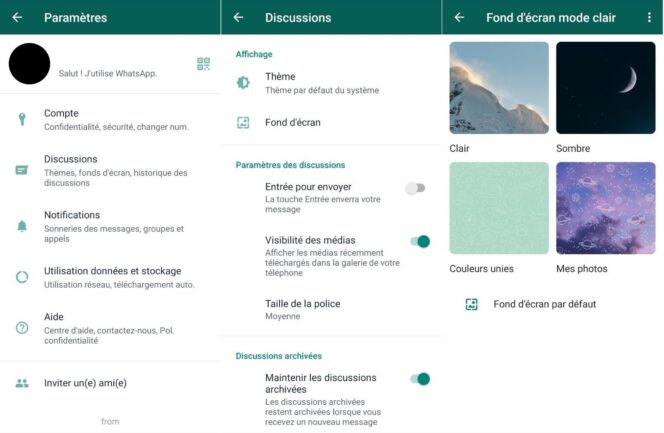The width and height of the screenshot is (664, 433).
Task: Click the default wallpaper icon
Action: (471, 304)
